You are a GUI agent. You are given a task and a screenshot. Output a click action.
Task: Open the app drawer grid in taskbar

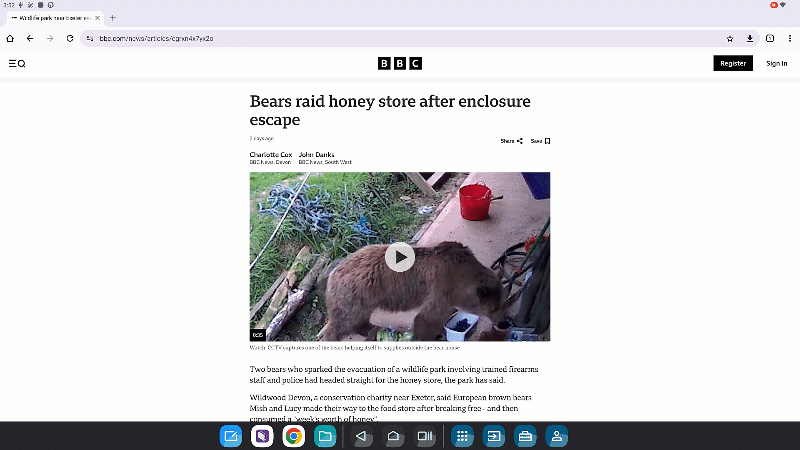(x=463, y=436)
